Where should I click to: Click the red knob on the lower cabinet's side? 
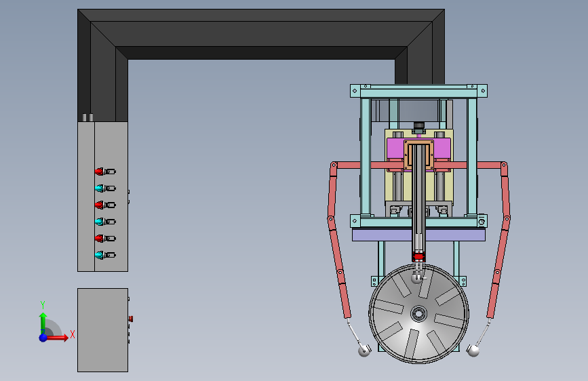pyautogui.click(x=131, y=319)
